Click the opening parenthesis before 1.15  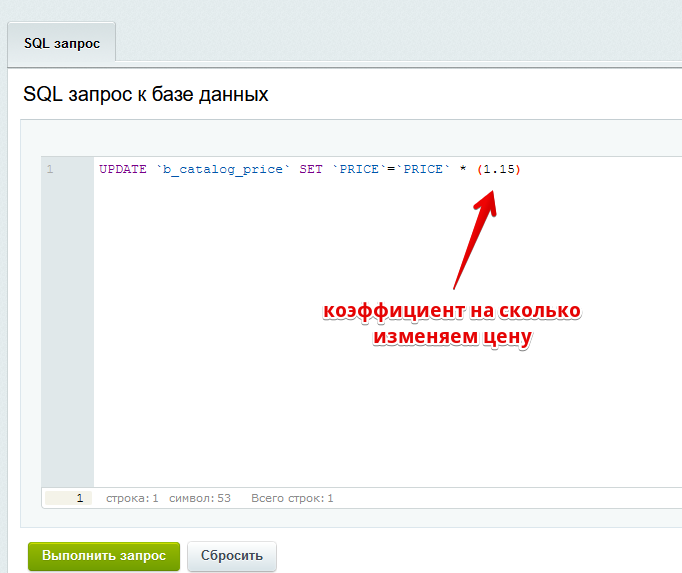pos(480,169)
